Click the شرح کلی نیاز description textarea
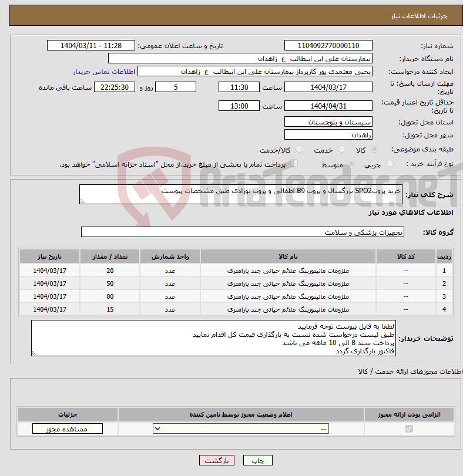 (241, 194)
